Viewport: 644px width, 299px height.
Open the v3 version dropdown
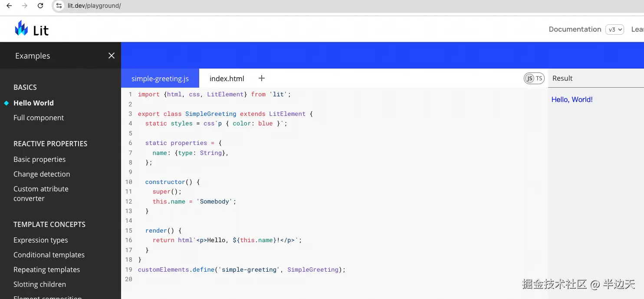[x=614, y=30]
